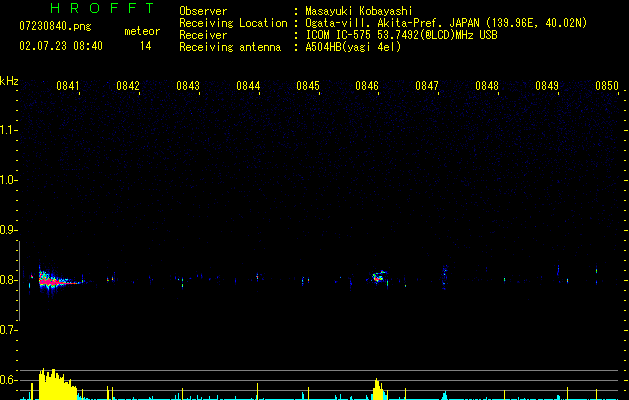Click the Receiving antenna label
This screenshot has width=629, height=400.
(230, 47)
